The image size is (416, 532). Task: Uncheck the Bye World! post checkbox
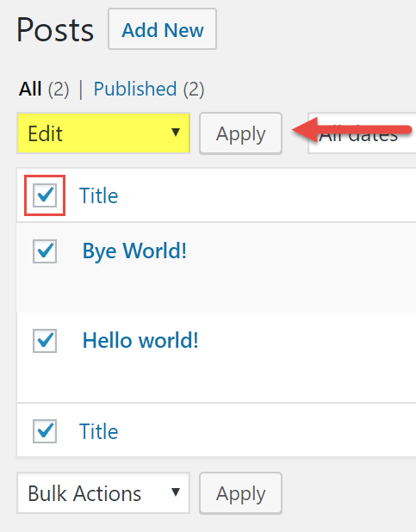click(45, 251)
